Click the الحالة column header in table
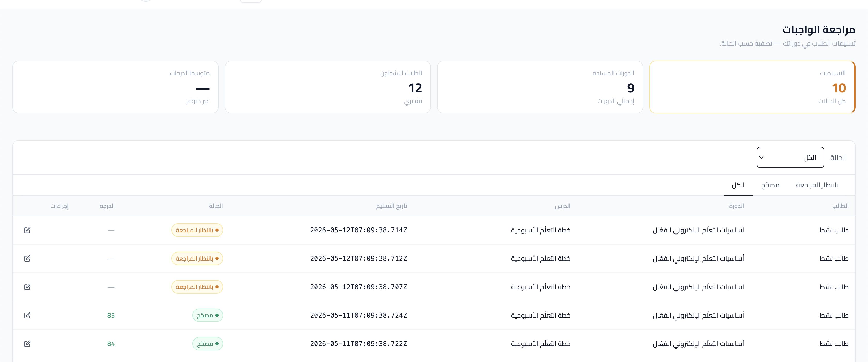868x362 pixels. click(216, 206)
